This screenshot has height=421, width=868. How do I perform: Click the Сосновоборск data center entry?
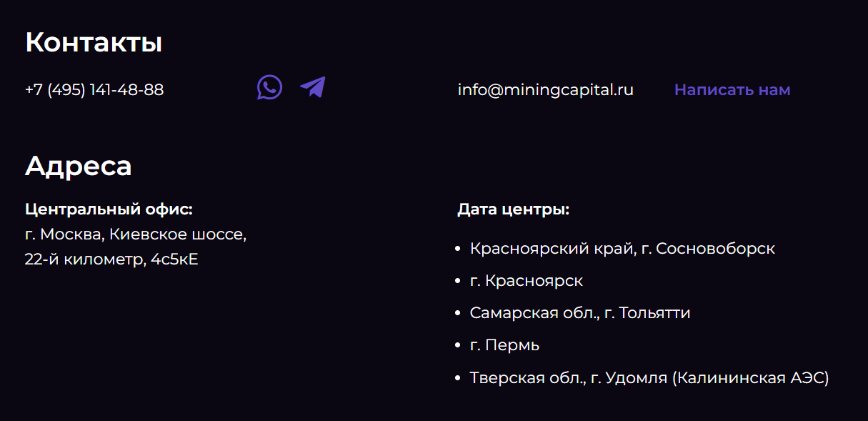pyautogui.click(x=622, y=249)
